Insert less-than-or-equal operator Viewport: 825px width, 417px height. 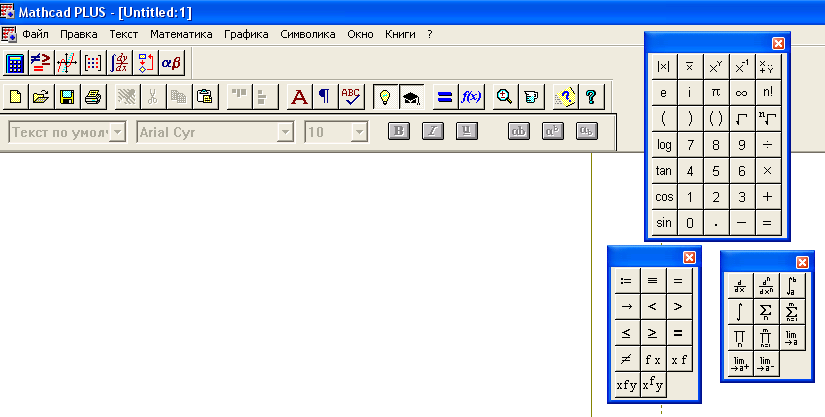point(627,333)
